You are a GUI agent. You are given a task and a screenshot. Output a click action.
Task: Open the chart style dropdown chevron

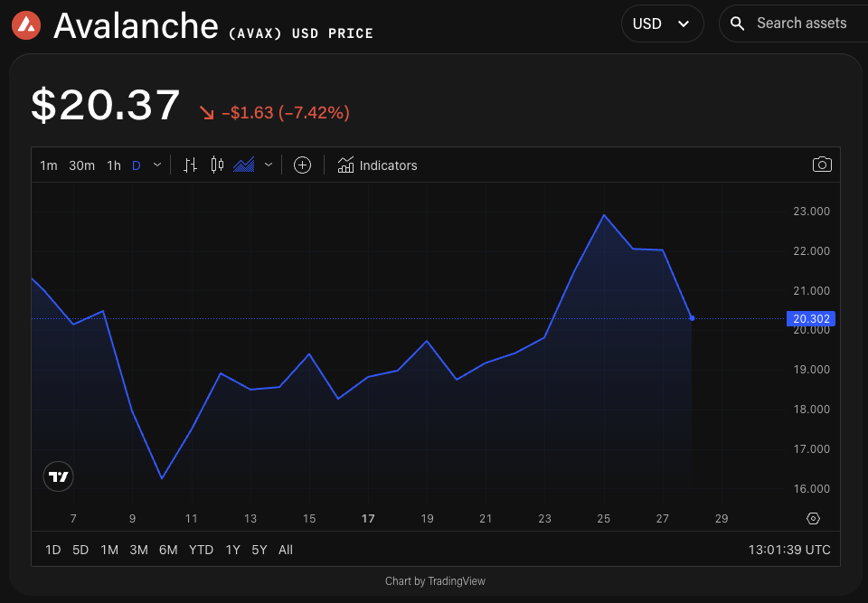tap(268, 165)
